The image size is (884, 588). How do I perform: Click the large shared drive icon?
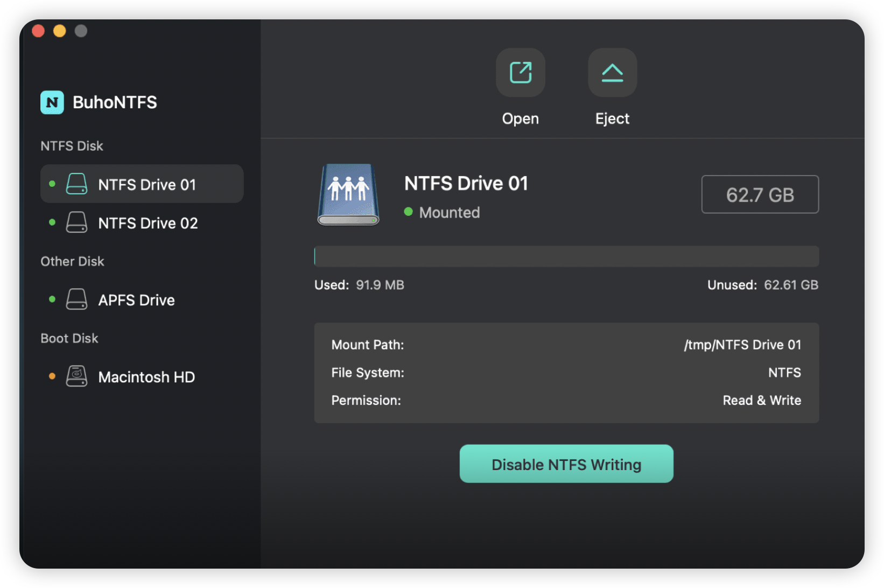click(x=348, y=194)
